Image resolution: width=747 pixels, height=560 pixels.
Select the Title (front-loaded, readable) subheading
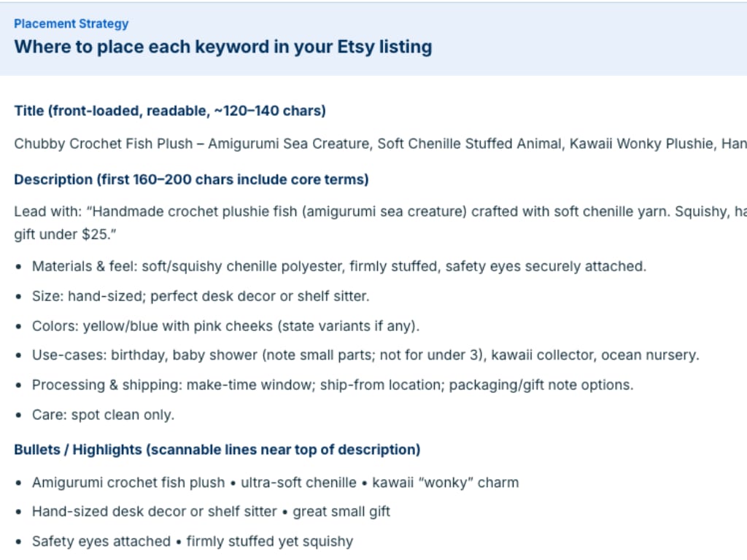(170, 111)
